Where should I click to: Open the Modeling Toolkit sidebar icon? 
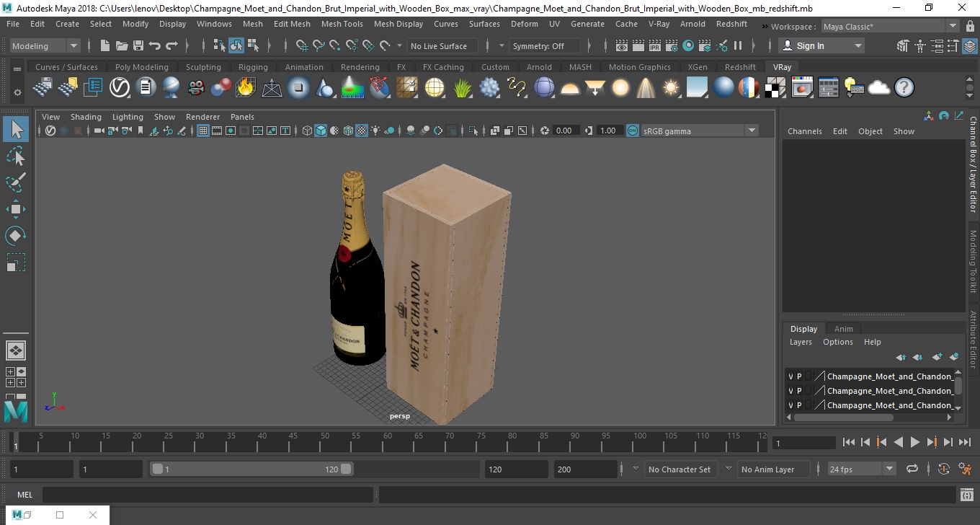coord(902,45)
